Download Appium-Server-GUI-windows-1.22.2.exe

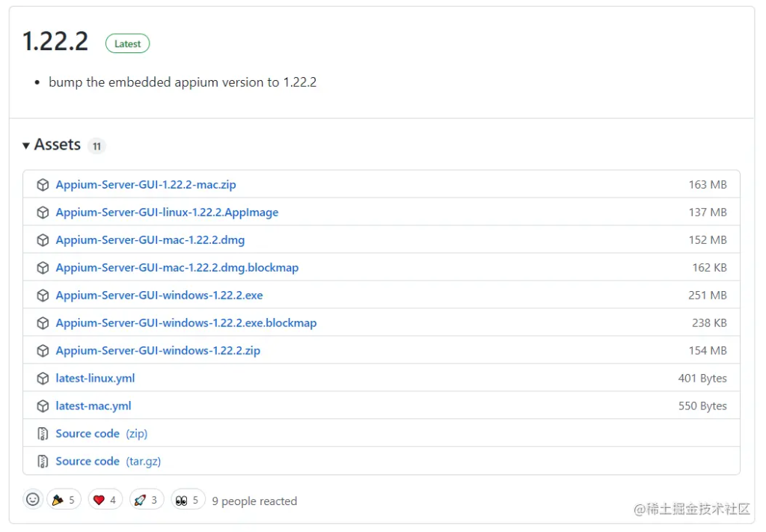coord(159,295)
